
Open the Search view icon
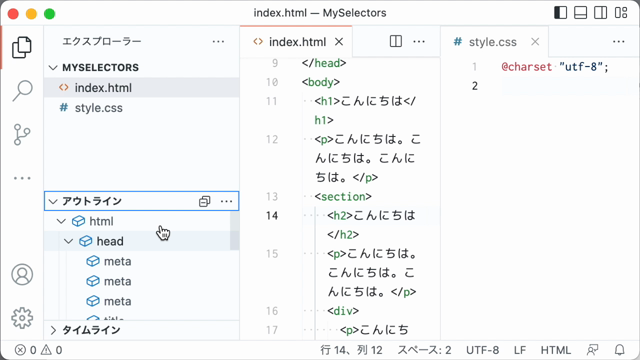point(22,90)
